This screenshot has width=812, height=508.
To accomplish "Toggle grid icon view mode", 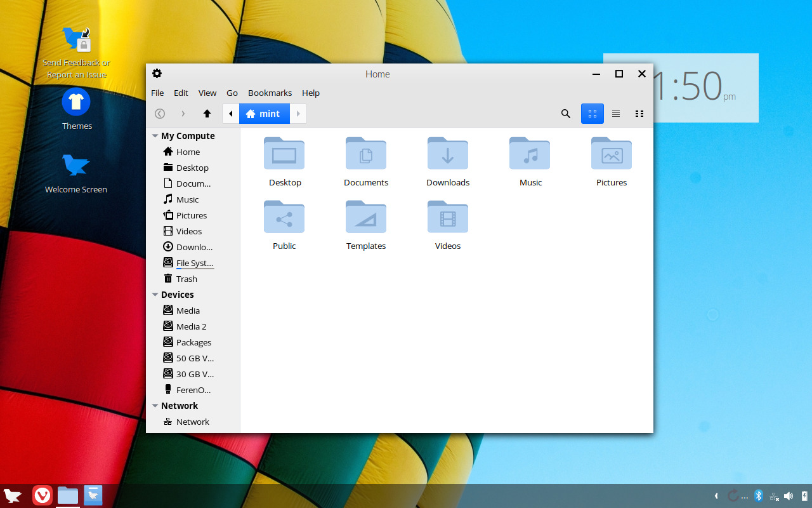I will pyautogui.click(x=593, y=114).
